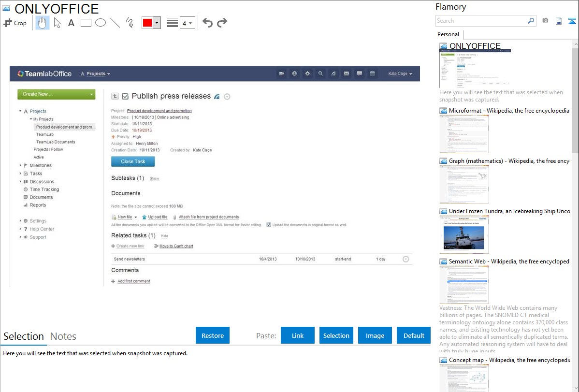The width and height of the screenshot is (579, 392).
Task: Open the color dropdown arrow beside red swatch
Action: pyautogui.click(x=157, y=23)
